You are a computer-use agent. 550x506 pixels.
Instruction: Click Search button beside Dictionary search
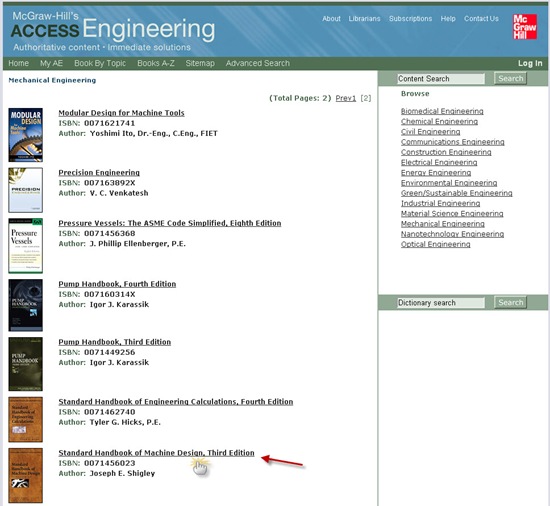[510, 303]
